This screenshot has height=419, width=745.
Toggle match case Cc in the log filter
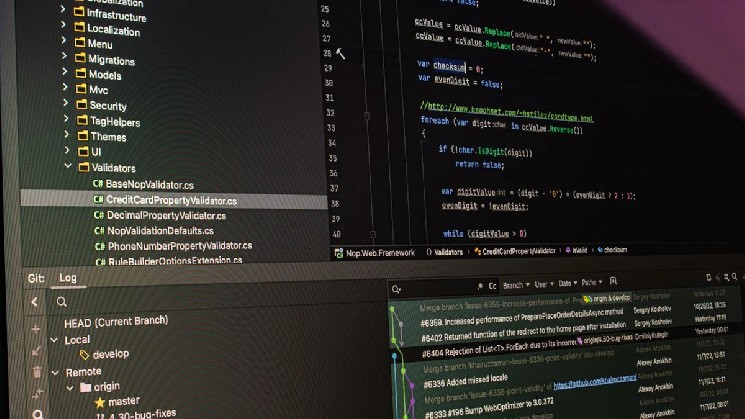tap(492, 286)
